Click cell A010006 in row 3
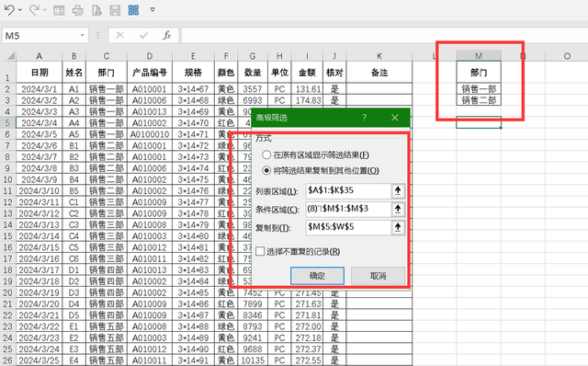This screenshot has width=588, height=366. 150,100
